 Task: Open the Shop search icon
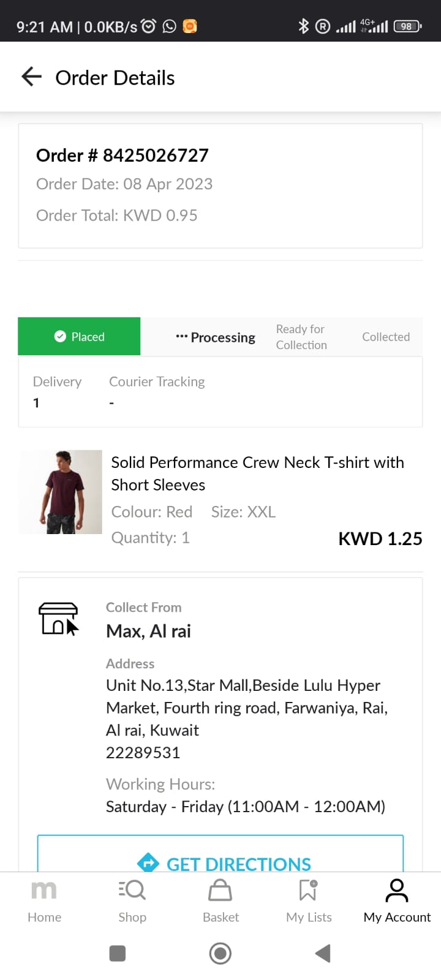(x=132, y=890)
